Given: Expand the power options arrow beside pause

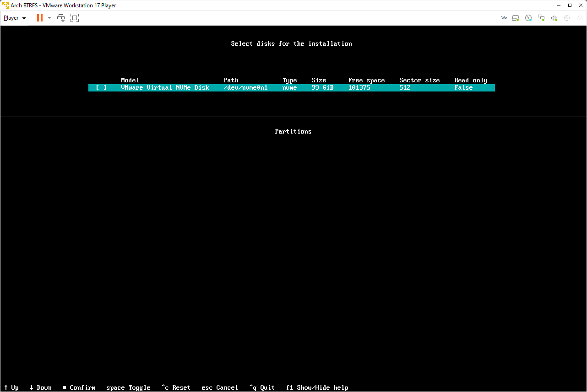Looking at the screenshot, I should 49,18.
